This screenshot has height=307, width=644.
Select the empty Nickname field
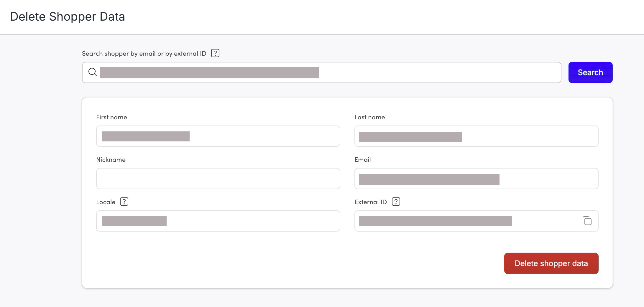218,179
